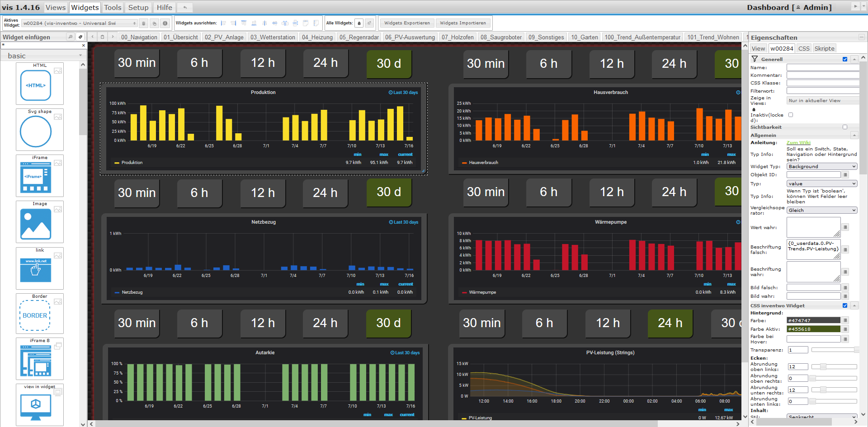Toggle the Inaktiv(locked) checkbox
This screenshot has height=427, width=868.
click(x=791, y=115)
